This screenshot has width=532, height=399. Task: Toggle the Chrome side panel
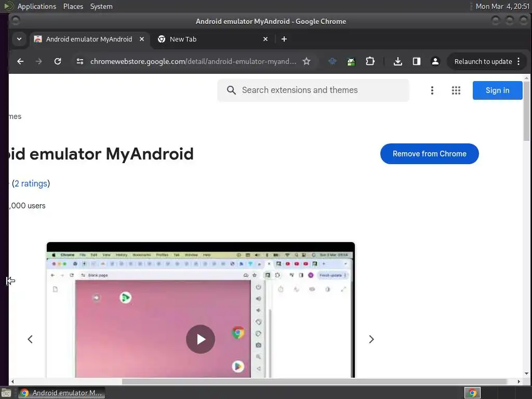pyautogui.click(x=416, y=61)
